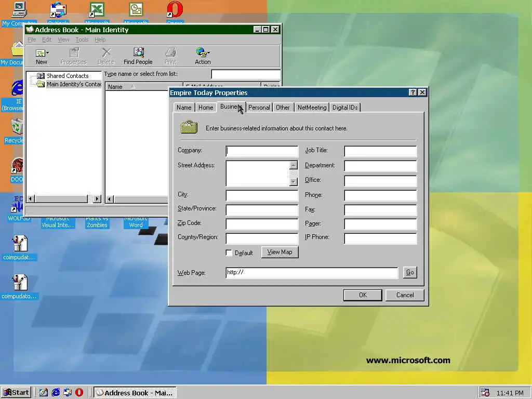Switch to the Digital IDs tab
Image resolution: width=532 pixels, height=399 pixels.
[345, 108]
